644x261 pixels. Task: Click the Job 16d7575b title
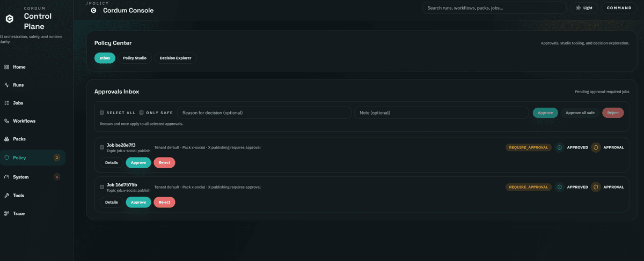(122, 184)
